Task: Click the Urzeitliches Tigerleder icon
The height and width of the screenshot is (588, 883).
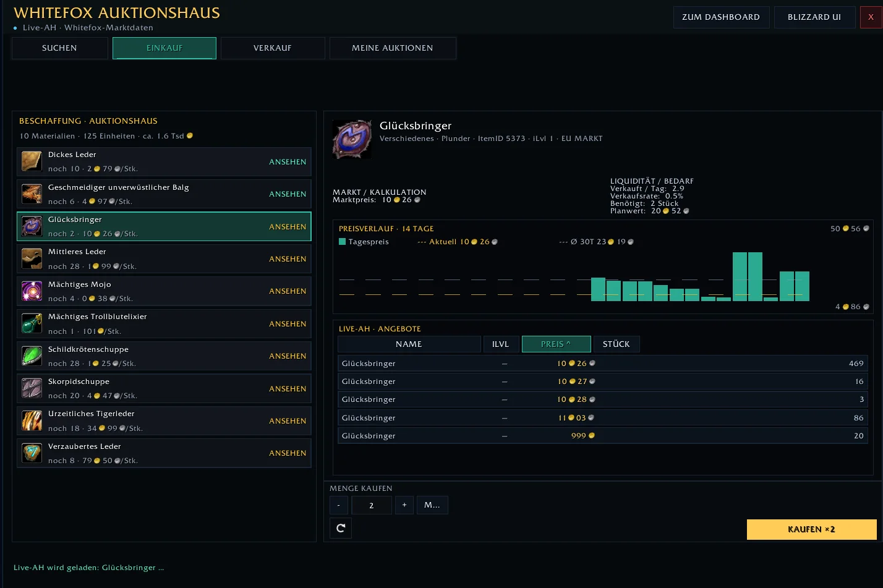Action: click(x=32, y=420)
